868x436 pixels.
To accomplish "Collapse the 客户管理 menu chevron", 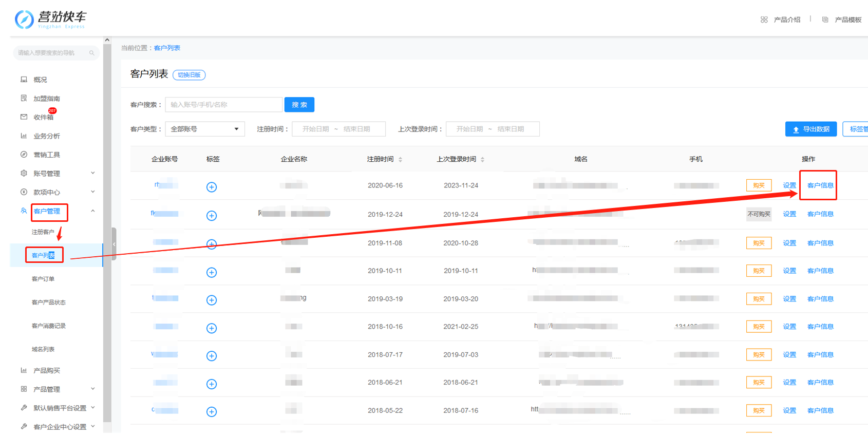I will tap(93, 211).
